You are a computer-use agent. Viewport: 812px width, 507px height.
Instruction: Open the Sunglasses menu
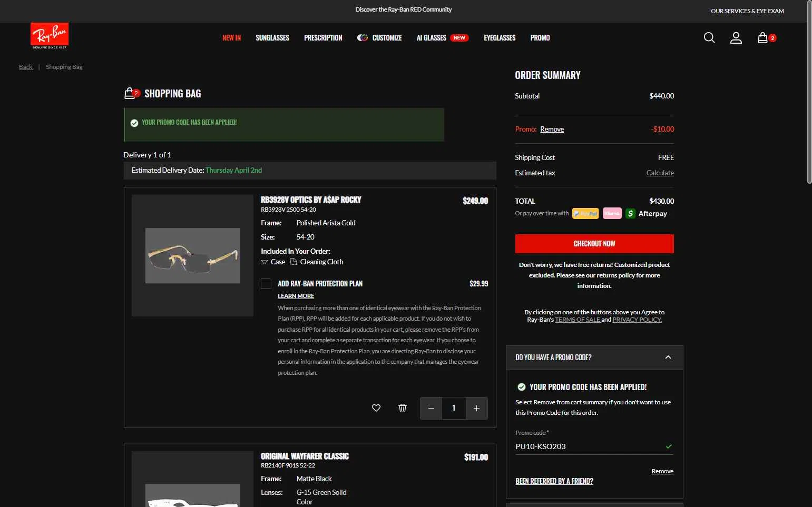click(x=272, y=38)
